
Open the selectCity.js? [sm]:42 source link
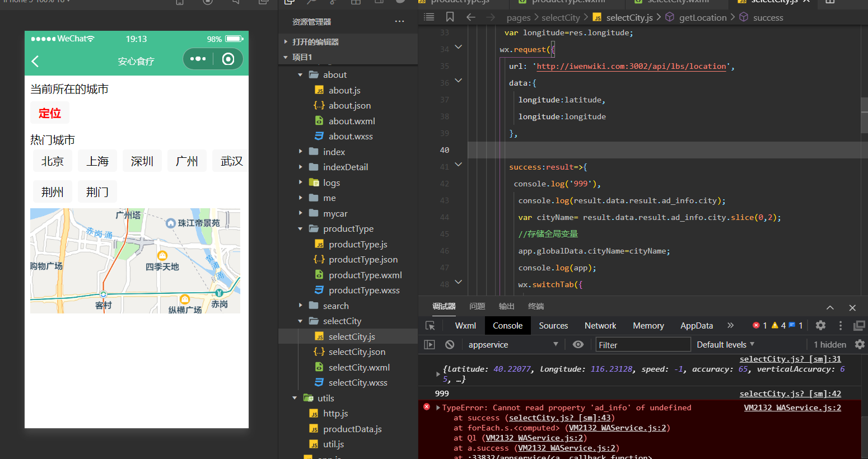790,394
